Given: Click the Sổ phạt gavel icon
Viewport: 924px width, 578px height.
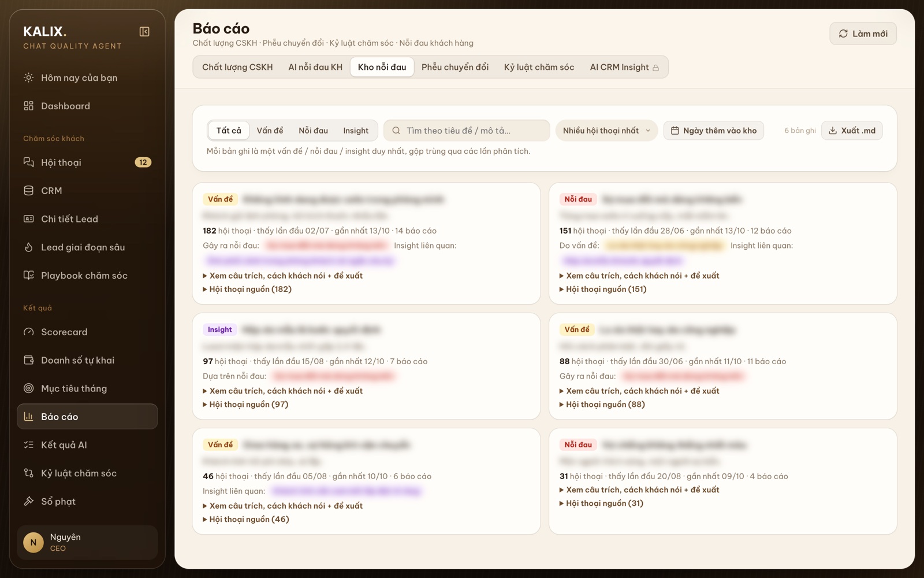Looking at the screenshot, I should 28,502.
